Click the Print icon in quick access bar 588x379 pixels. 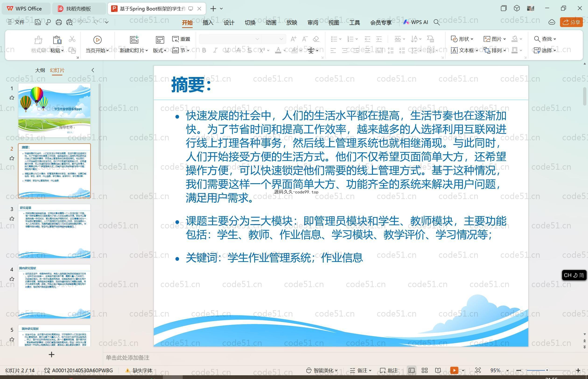pyautogui.click(x=59, y=22)
